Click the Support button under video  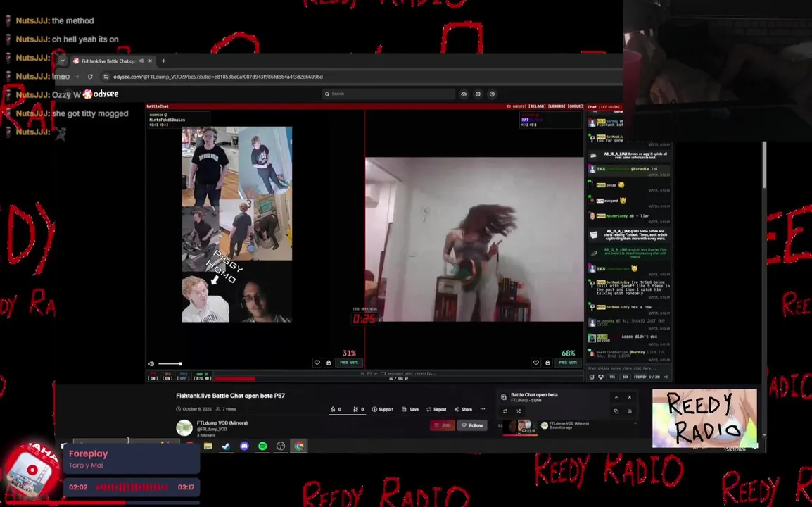[383, 409]
